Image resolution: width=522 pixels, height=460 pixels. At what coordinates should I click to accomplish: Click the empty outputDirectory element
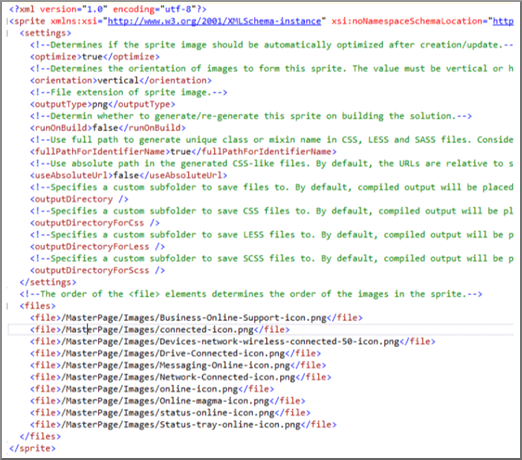pyautogui.click(x=79, y=199)
